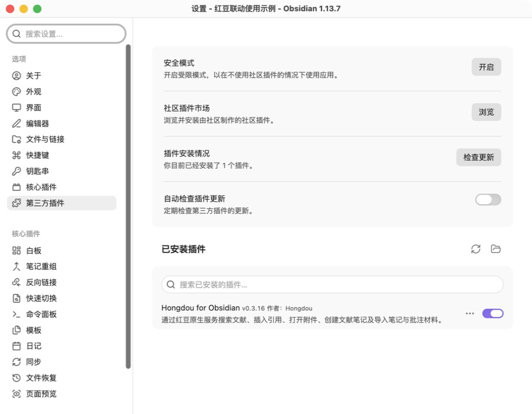
Task: Click the link icon beside 反向链接
Action: click(17, 282)
